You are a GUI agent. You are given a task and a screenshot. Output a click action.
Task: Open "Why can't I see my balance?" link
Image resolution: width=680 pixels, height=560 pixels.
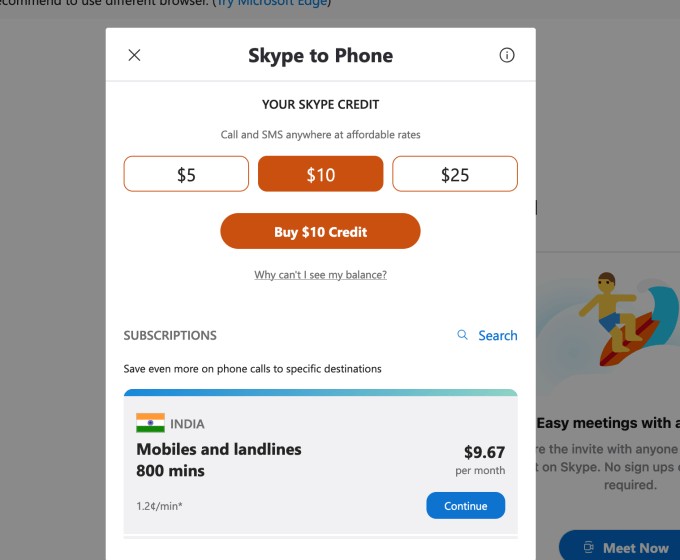pyautogui.click(x=320, y=275)
